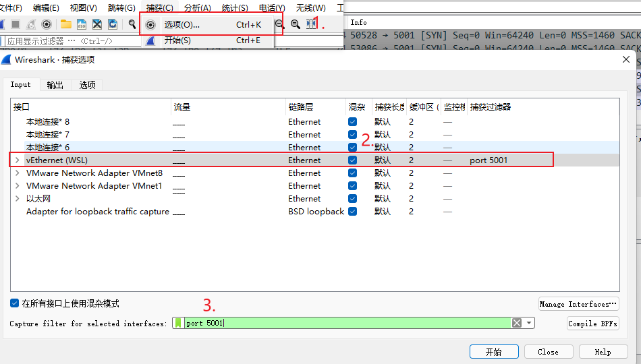The image size is (641, 364).
Task: Click the stop capture toolbar icon
Action: pyautogui.click(x=16, y=24)
